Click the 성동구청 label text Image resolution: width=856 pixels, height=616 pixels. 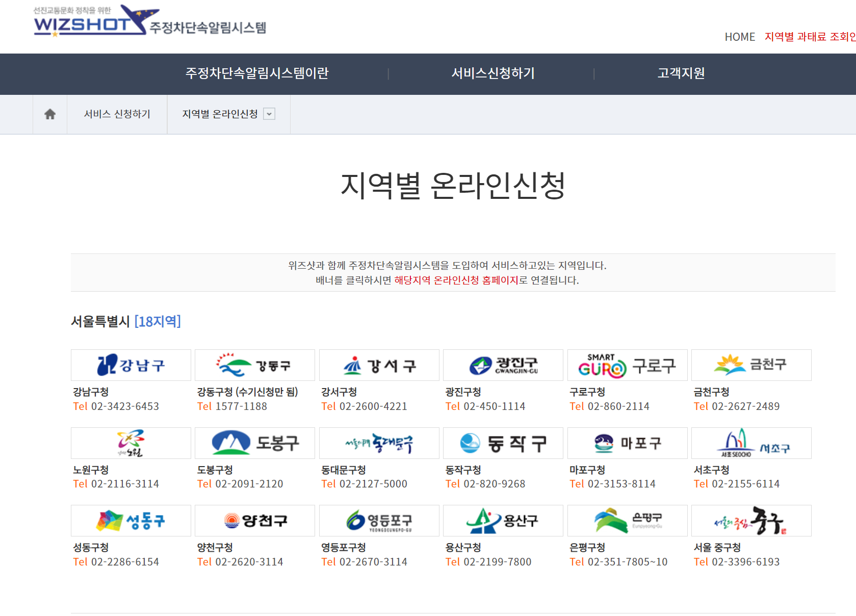(x=91, y=547)
